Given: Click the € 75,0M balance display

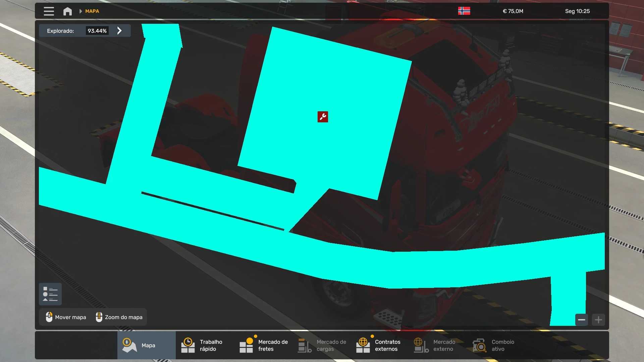Looking at the screenshot, I should [x=513, y=11].
